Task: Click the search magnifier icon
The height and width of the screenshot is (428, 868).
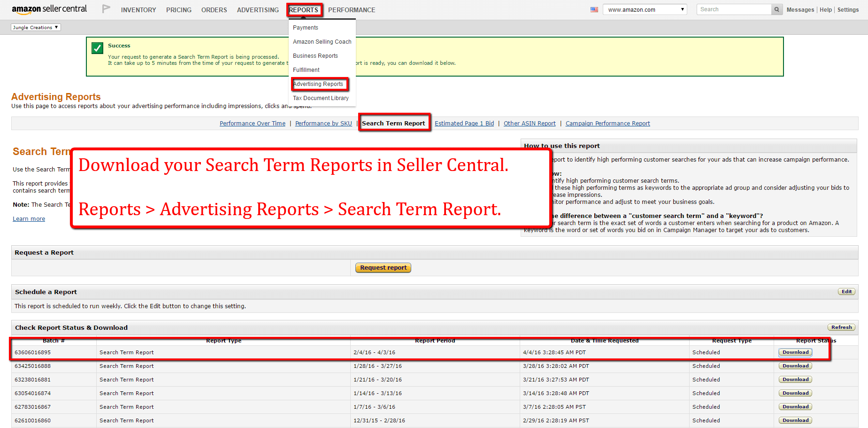Action: pyautogui.click(x=776, y=9)
